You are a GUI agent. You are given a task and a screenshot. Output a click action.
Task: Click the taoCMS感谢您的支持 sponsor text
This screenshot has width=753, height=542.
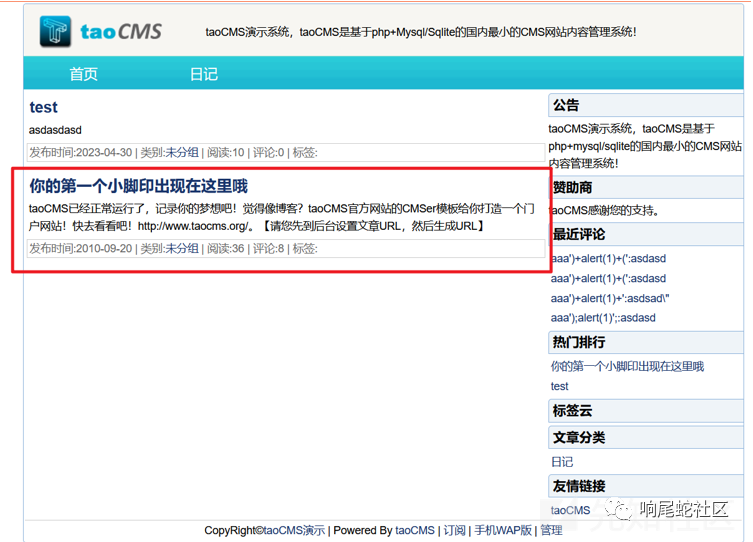coord(605,211)
